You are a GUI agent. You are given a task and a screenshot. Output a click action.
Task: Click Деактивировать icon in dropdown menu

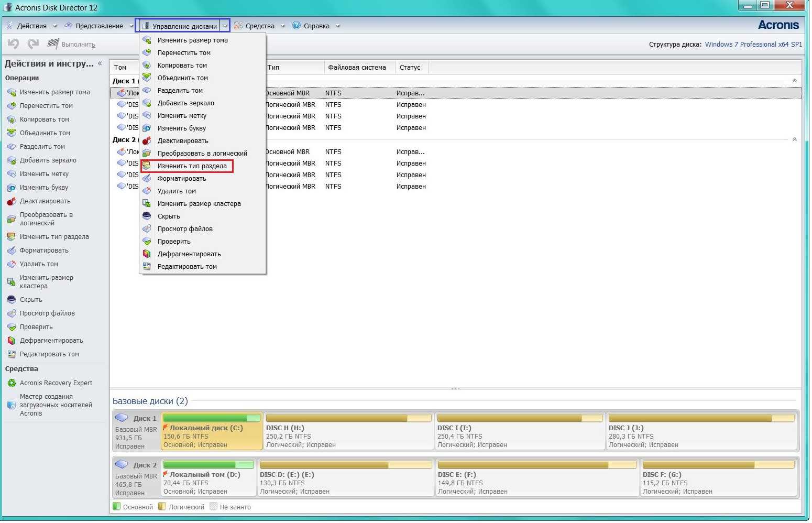[x=147, y=141]
